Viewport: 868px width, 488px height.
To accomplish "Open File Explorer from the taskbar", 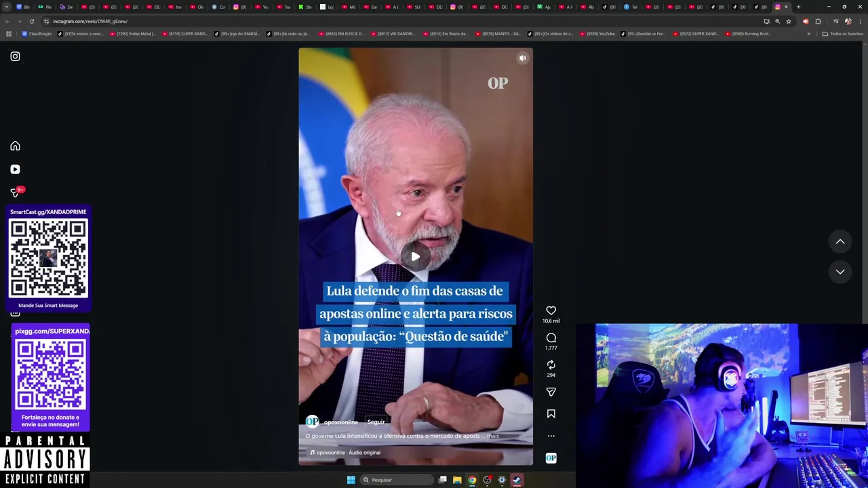I will [x=457, y=480].
